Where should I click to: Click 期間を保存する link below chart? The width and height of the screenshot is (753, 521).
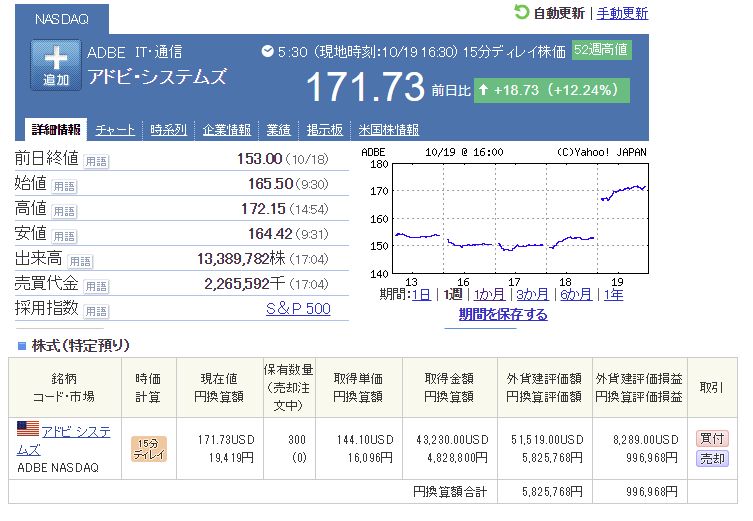pos(503,314)
